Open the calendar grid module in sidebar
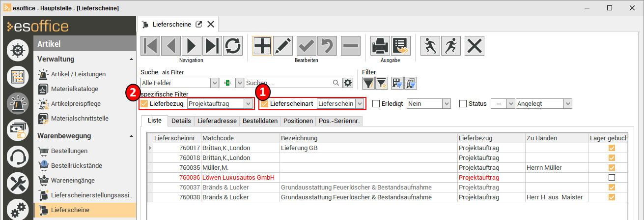Screen dimensions: 644x220 [18, 77]
